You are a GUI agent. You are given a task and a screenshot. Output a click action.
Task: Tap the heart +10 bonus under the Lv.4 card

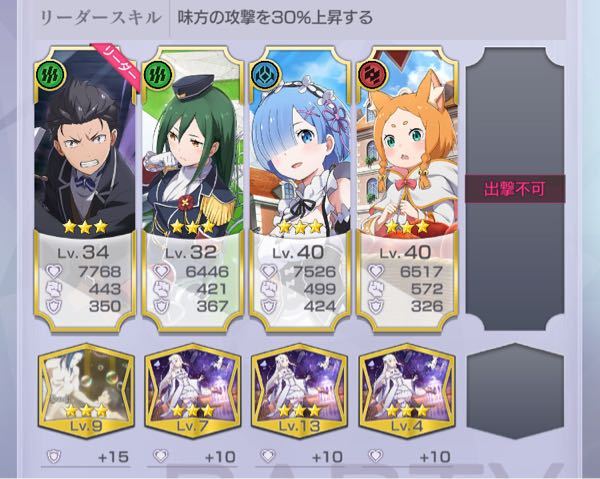point(408,457)
